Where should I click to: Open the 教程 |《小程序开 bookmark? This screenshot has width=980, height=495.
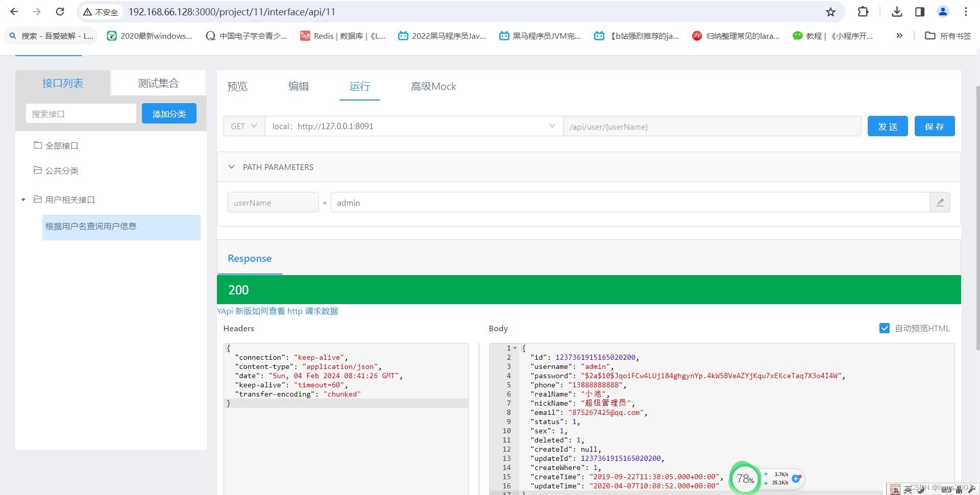pyautogui.click(x=833, y=36)
